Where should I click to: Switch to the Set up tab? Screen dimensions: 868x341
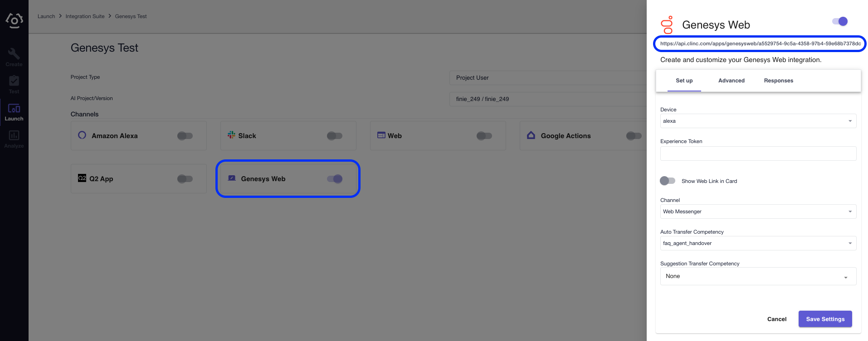pyautogui.click(x=684, y=81)
